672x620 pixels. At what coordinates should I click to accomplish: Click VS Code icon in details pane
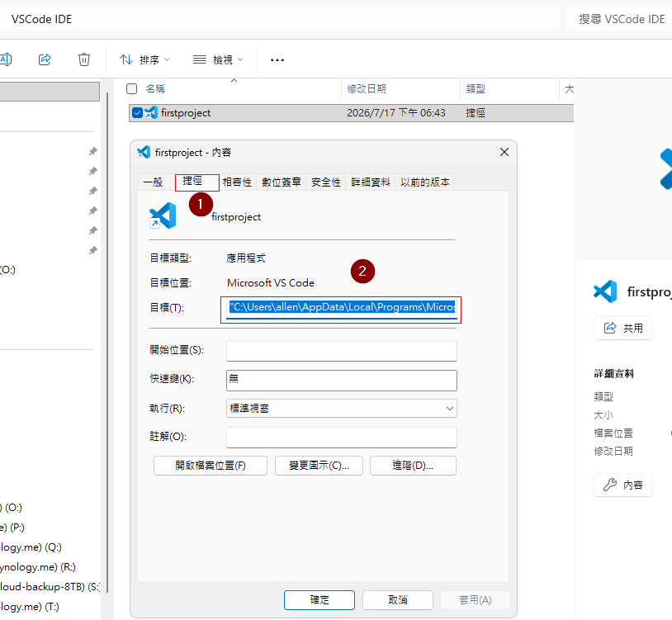tap(605, 291)
